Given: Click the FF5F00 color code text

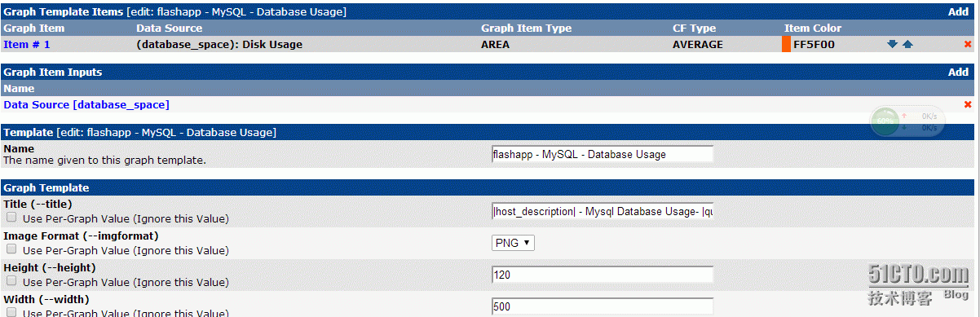Looking at the screenshot, I should pos(814,45).
